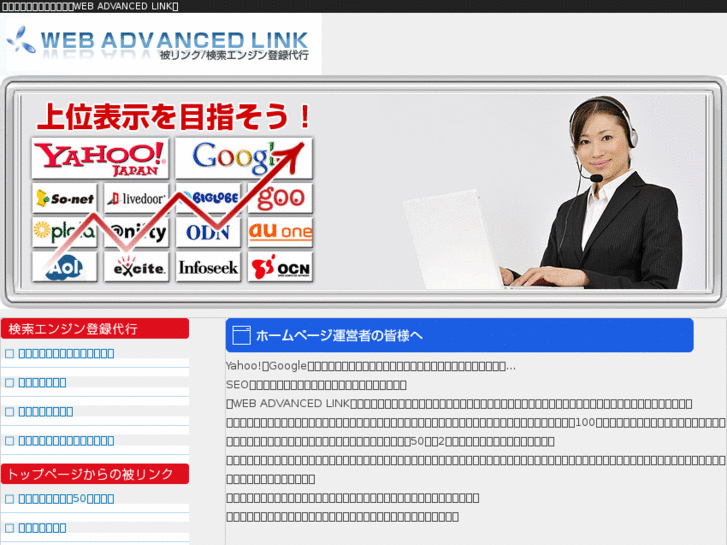Select the OCN logo tile

[x=280, y=267]
